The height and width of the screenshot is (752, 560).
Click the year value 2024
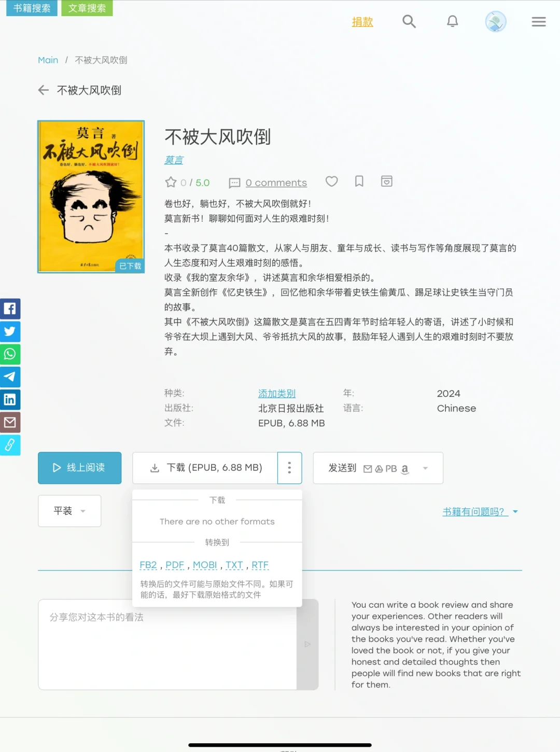coord(449,394)
